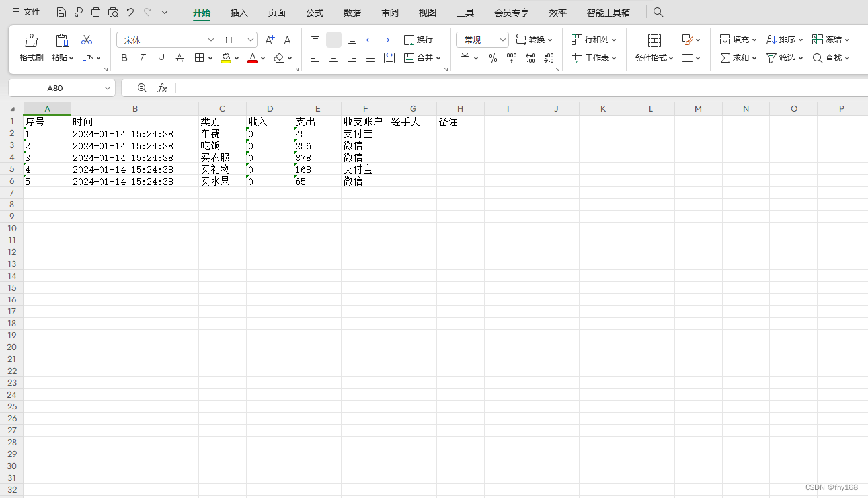Decrease font size with A- icon
Image resolution: width=868 pixels, height=498 pixels.
coord(288,40)
